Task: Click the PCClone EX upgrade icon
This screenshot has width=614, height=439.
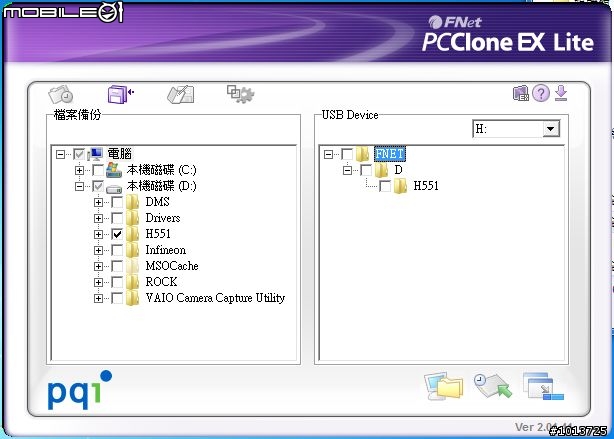Action: 521,94
